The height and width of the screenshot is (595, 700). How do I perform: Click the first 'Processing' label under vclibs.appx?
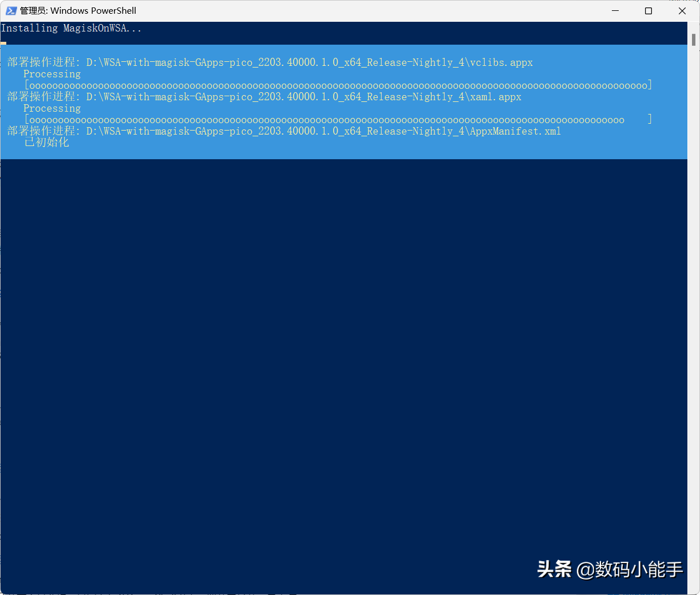[52, 74]
